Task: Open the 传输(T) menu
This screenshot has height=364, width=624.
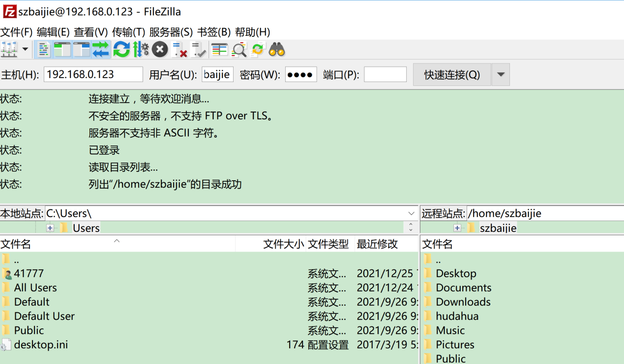Action: 128,32
